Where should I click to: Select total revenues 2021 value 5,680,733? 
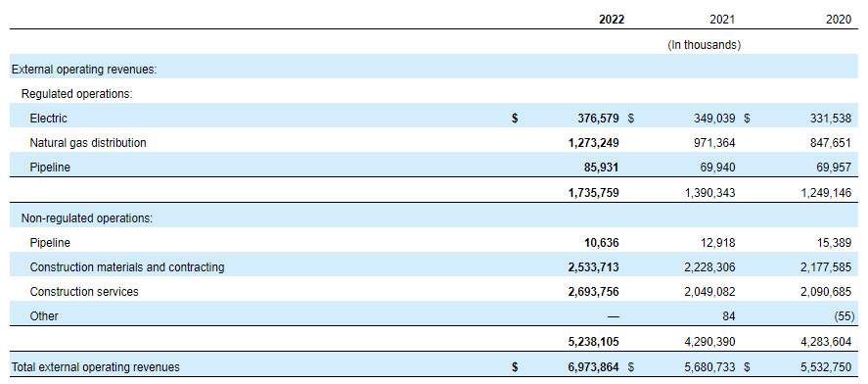pos(709,366)
